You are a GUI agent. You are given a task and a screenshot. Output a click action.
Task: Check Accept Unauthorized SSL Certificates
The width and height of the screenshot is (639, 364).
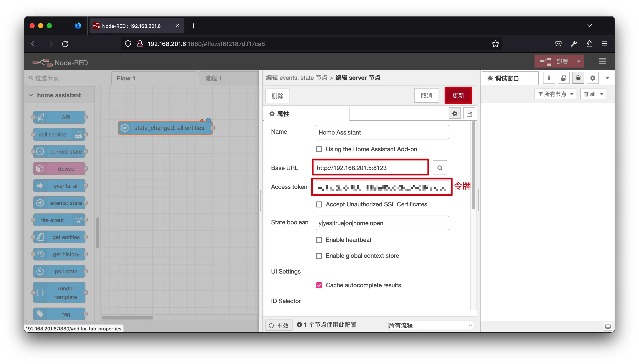319,204
